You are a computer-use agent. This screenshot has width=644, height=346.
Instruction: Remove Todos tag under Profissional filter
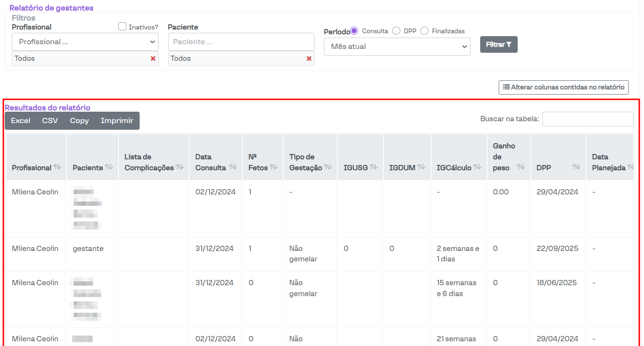pyautogui.click(x=153, y=58)
